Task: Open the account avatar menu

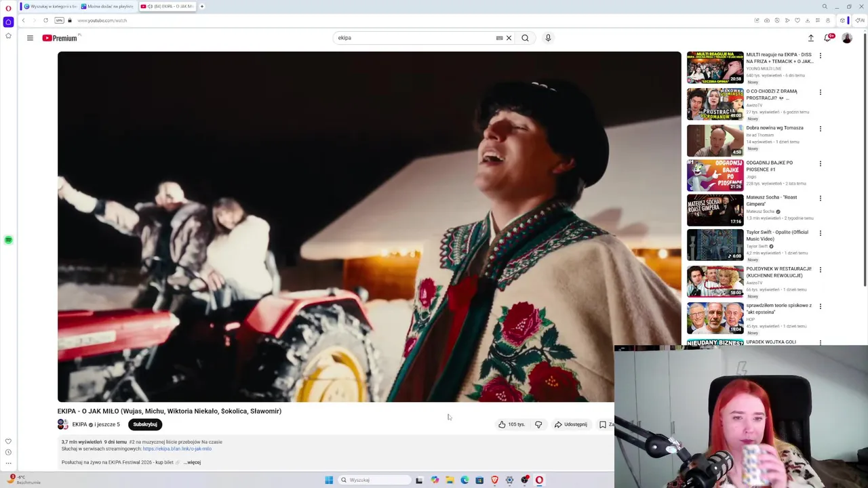Action: [847, 38]
